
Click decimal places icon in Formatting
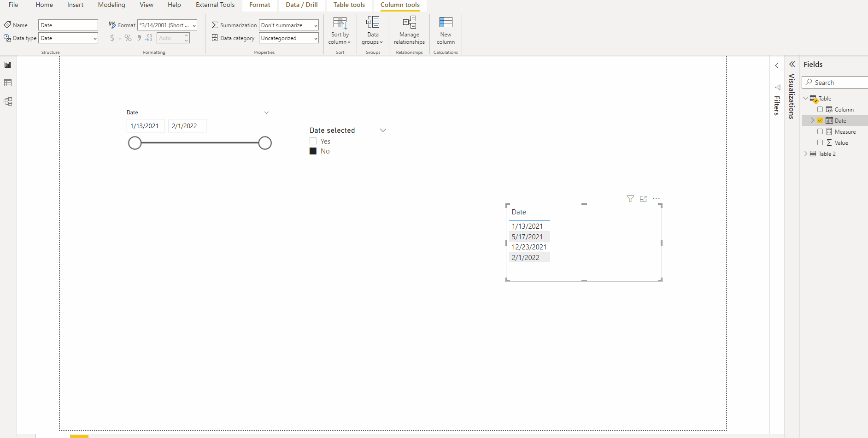pyautogui.click(x=149, y=38)
